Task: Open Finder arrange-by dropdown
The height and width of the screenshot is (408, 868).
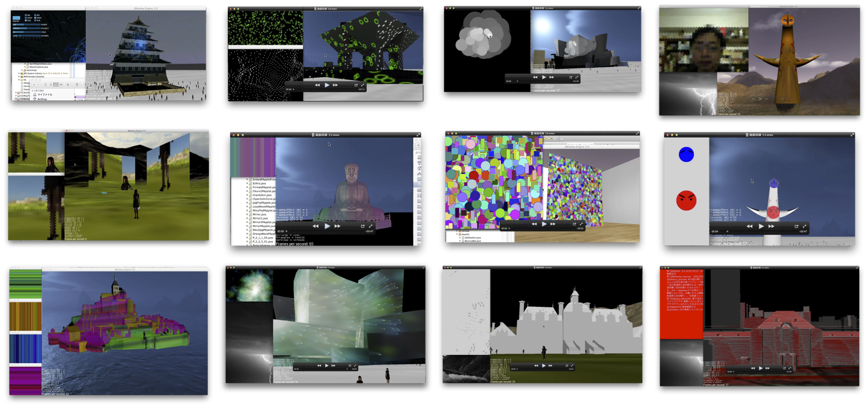Action: (x=69, y=85)
